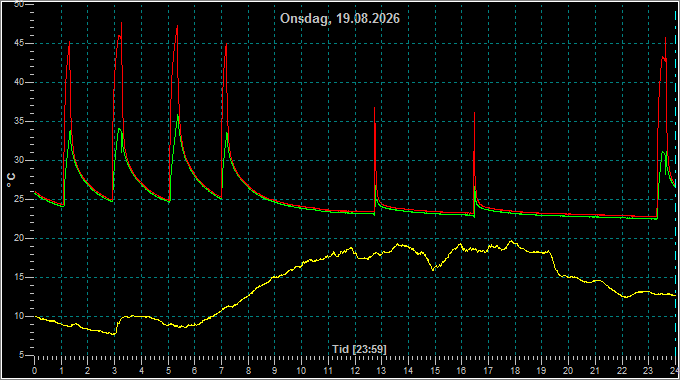This screenshot has width=680, height=380.
Task: Click the 45 value on the temperature axis
Action: (19, 43)
